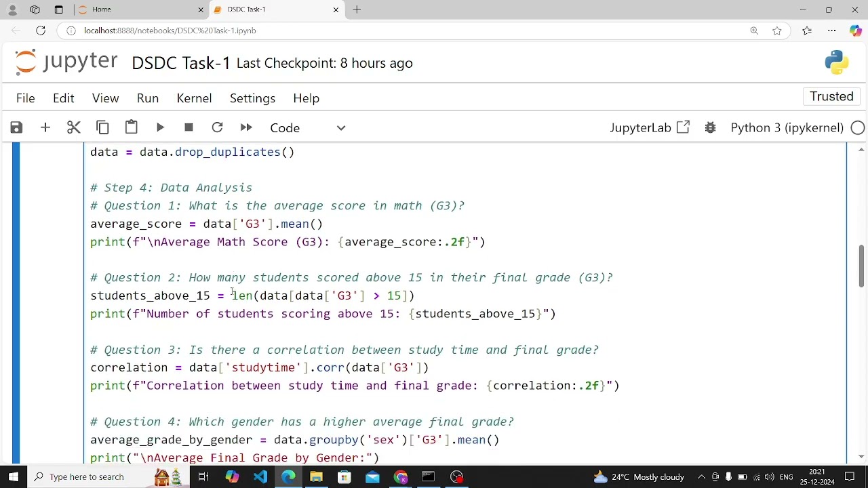The image size is (868, 488).
Task: Click the code line average_score = data['G3'].mean()
Action: coord(207,224)
